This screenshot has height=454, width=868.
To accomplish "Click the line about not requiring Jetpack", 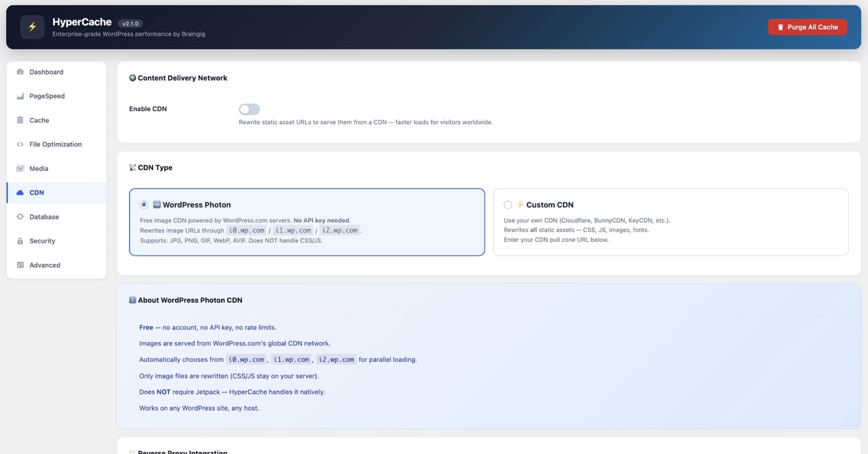I will pyautogui.click(x=232, y=392).
